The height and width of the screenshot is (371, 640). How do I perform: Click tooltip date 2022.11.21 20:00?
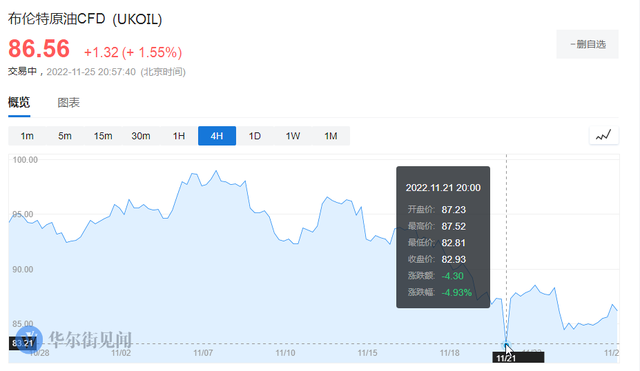coord(443,188)
